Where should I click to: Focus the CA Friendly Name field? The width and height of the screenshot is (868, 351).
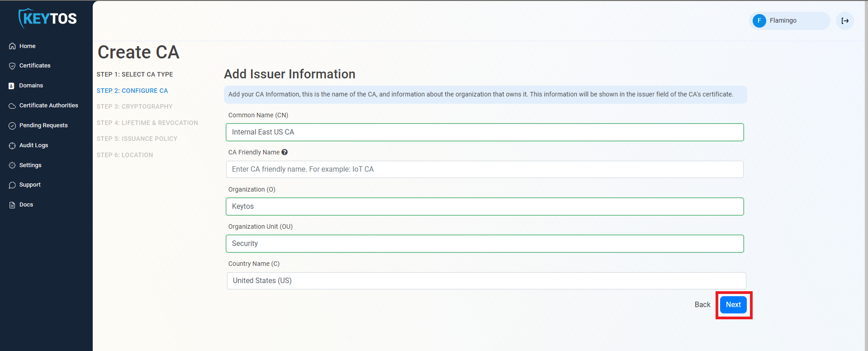point(485,169)
